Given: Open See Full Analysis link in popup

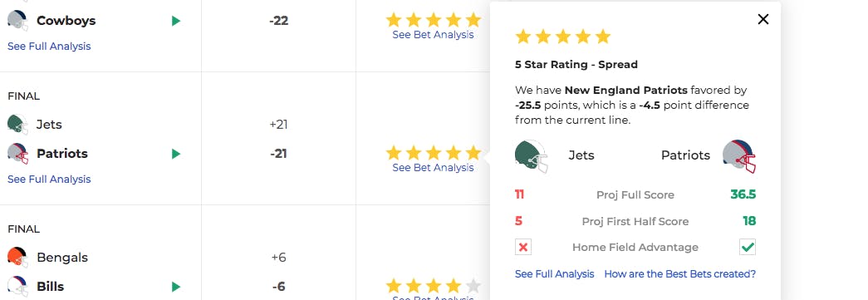Looking at the screenshot, I should [x=555, y=274].
